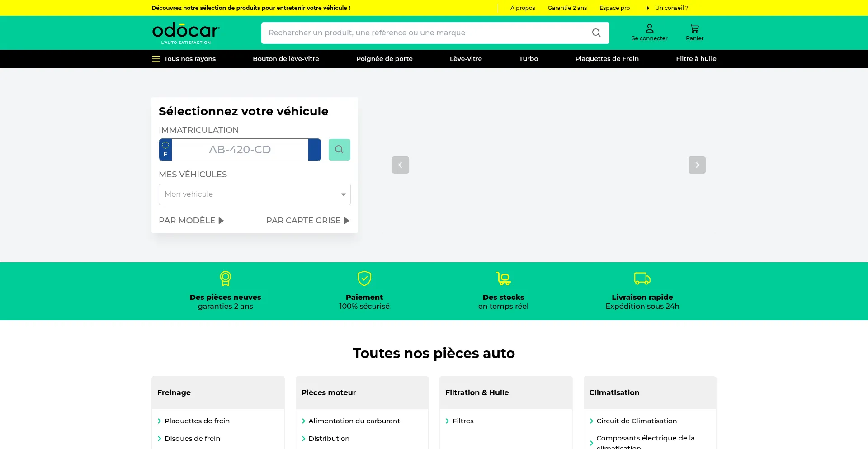
Task: Focus the AB-420-CD plate input
Action: [240, 150]
